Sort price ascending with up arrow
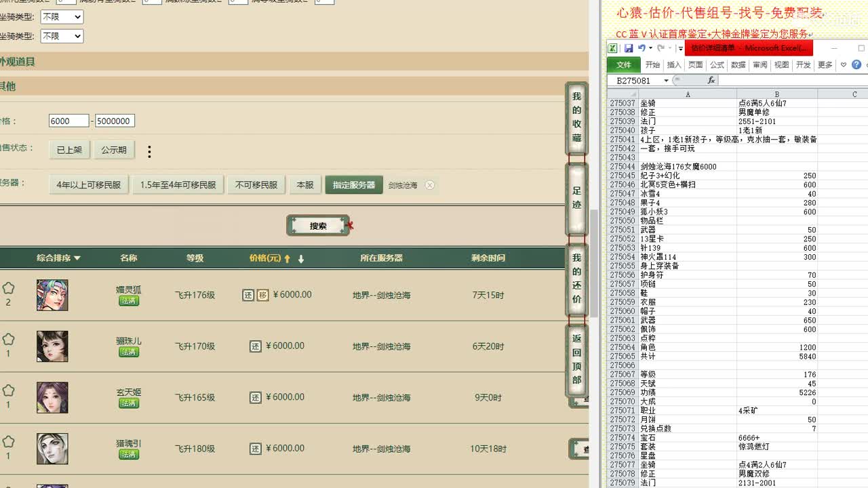 coord(288,258)
